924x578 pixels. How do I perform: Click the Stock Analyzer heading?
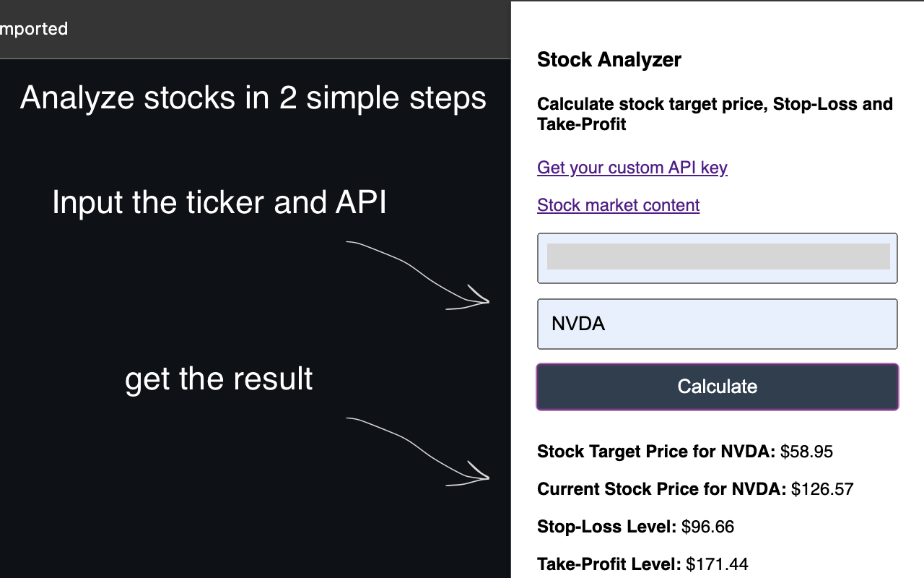tap(609, 59)
